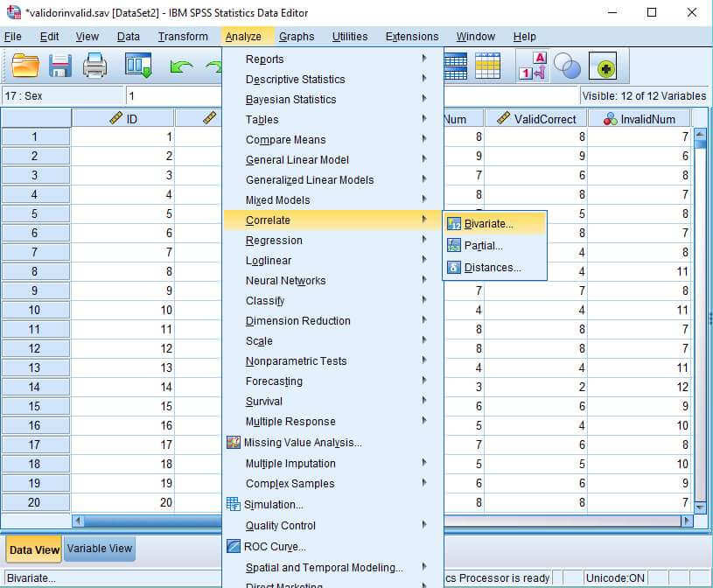Click 'Visible: 12 of 12 Variables' label
Screen dimensions: 713x588
click(x=644, y=96)
